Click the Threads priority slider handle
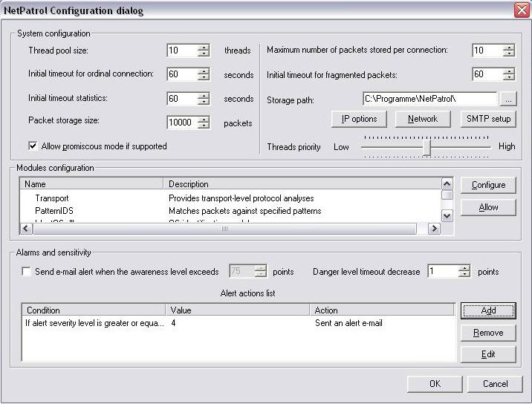The width and height of the screenshot is (532, 404). click(x=426, y=147)
